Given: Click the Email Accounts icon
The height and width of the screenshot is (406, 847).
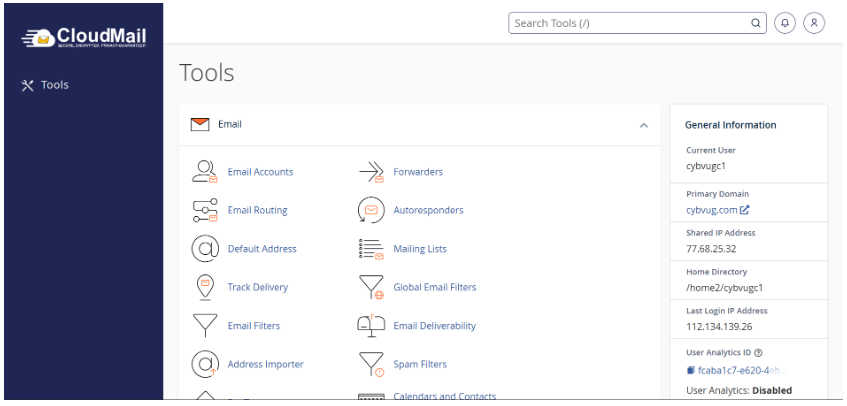Looking at the screenshot, I should (204, 172).
